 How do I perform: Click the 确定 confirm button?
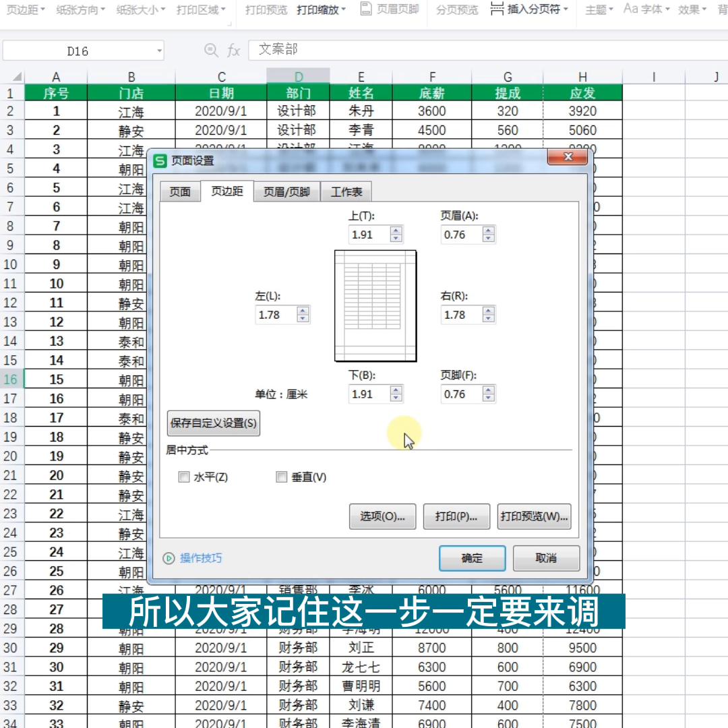point(472,558)
